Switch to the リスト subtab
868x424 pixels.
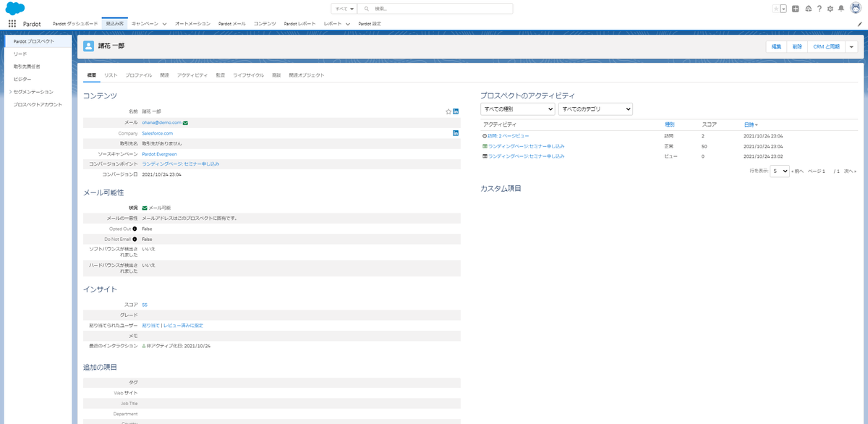point(111,75)
